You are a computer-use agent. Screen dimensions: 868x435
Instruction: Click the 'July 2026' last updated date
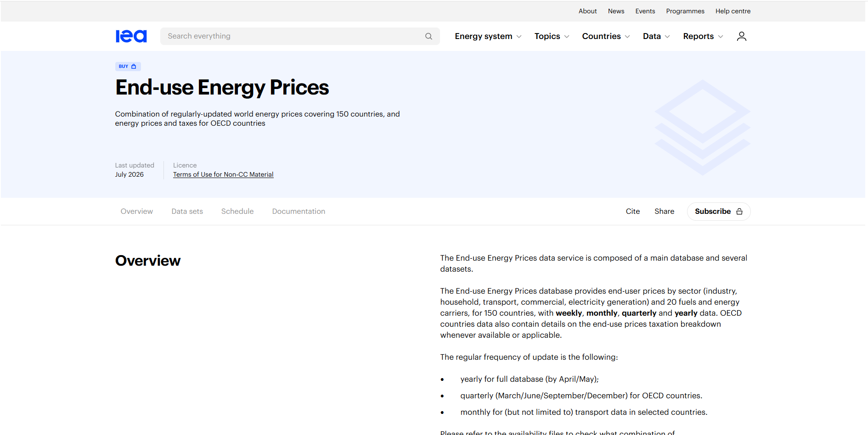pyautogui.click(x=129, y=174)
